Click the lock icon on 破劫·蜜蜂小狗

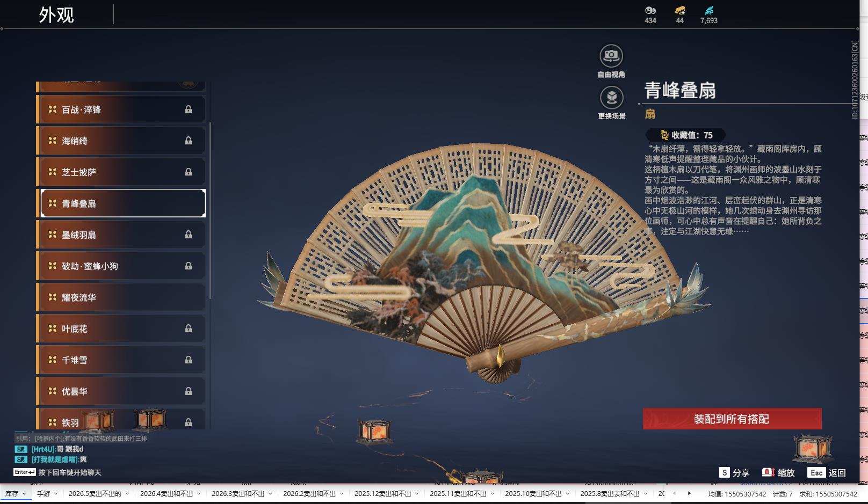pyautogui.click(x=189, y=266)
